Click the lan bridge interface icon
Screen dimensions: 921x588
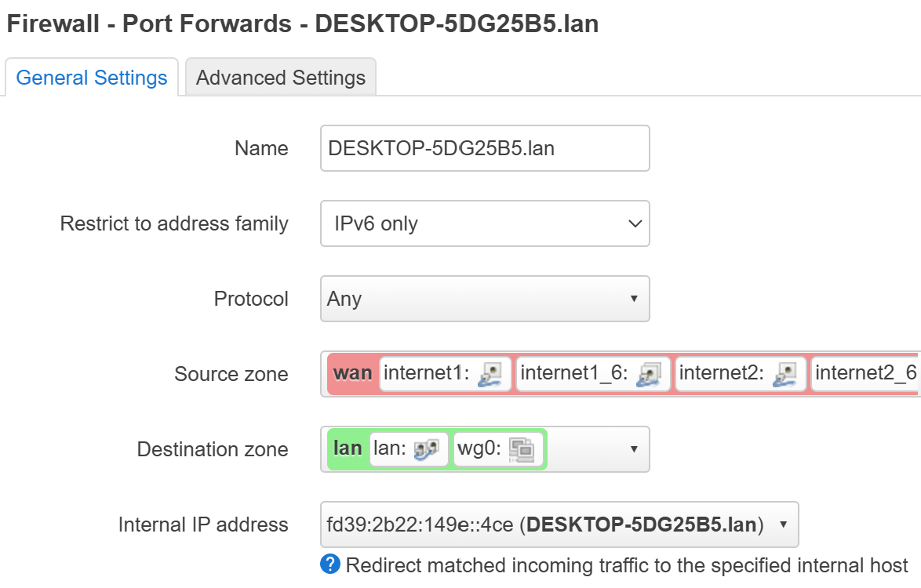pyautogui.click(x=426, y=449)
